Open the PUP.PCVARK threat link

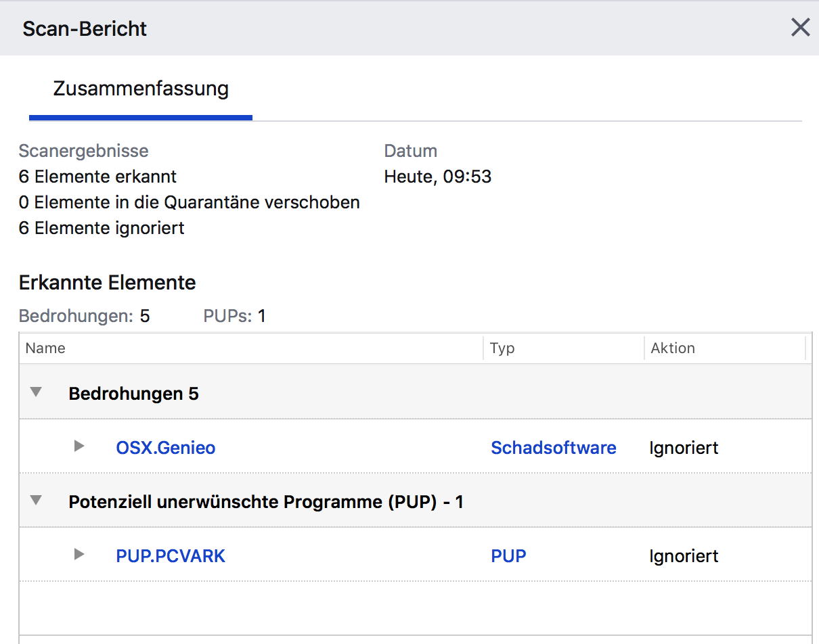click(171, 556)
